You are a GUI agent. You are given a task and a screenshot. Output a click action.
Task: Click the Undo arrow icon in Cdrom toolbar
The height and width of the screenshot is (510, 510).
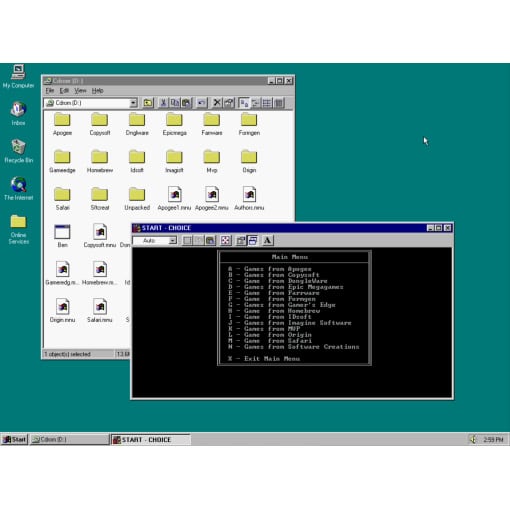pos(201,103)
